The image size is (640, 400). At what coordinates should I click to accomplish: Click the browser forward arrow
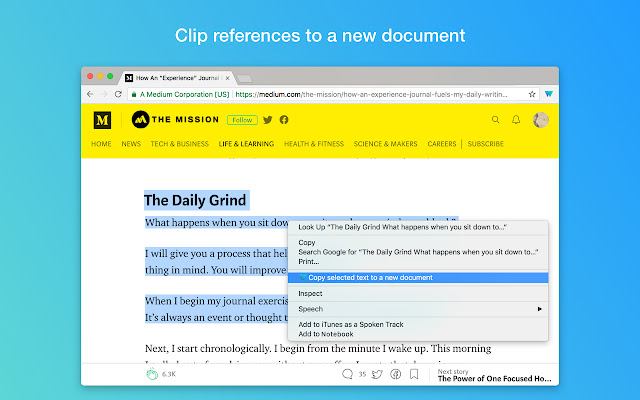click(104, 94)
